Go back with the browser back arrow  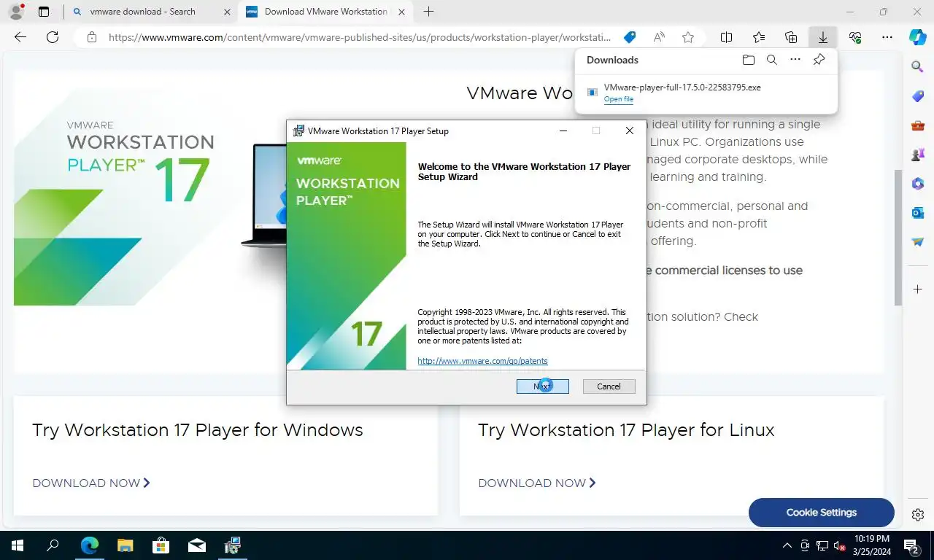pos(20,37)
